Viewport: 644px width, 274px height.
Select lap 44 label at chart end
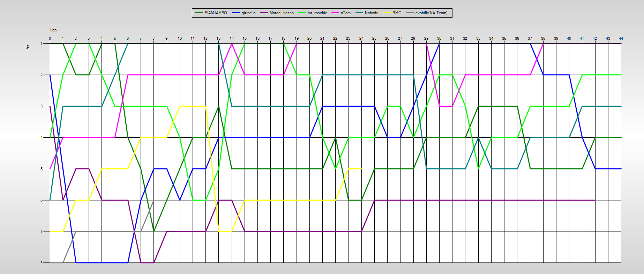[621, 38]
